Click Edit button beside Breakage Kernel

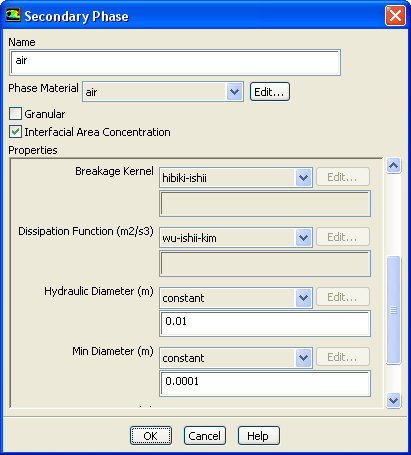(343, 177)
